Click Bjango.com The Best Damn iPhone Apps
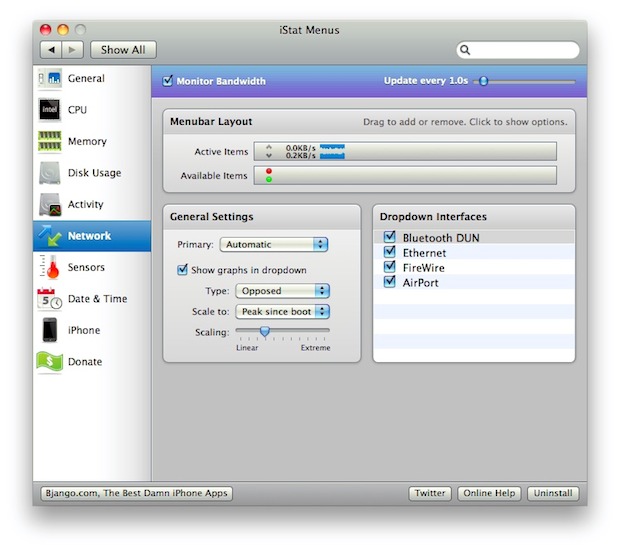This screenshot has height=551, width=620. click(x=136, y=493)
